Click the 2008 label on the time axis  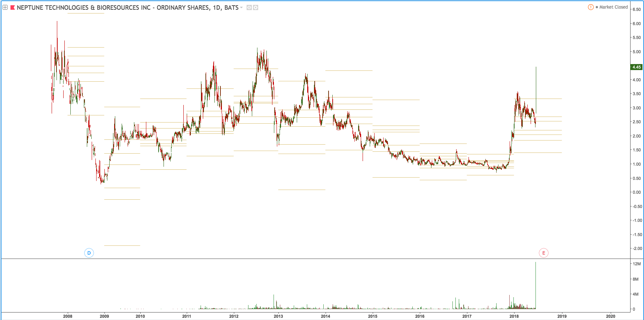click(x=68, y=316)
